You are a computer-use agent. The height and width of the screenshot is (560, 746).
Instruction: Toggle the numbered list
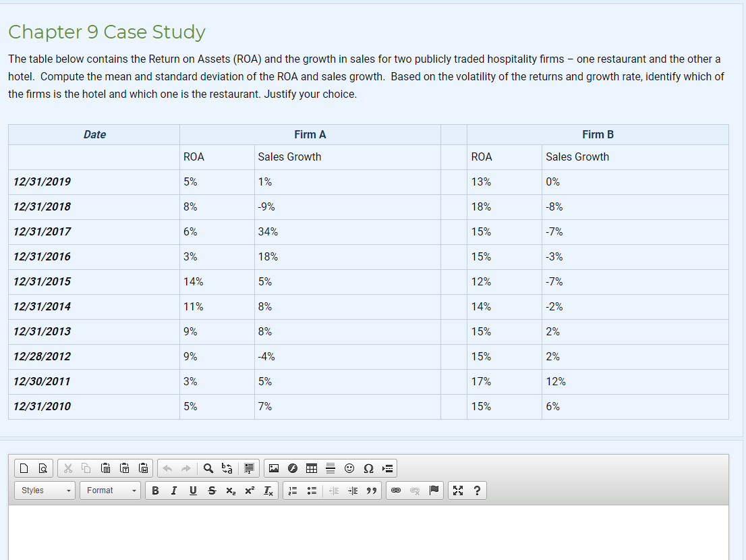tap(293, 491)
